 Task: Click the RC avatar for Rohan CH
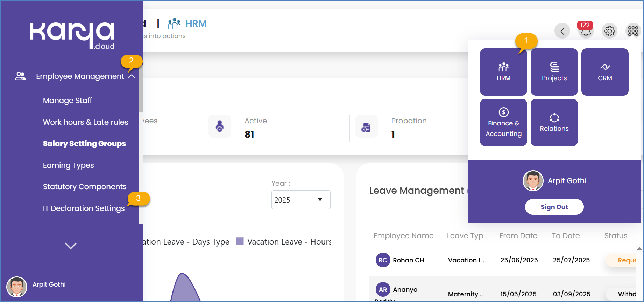pos(383,260)
